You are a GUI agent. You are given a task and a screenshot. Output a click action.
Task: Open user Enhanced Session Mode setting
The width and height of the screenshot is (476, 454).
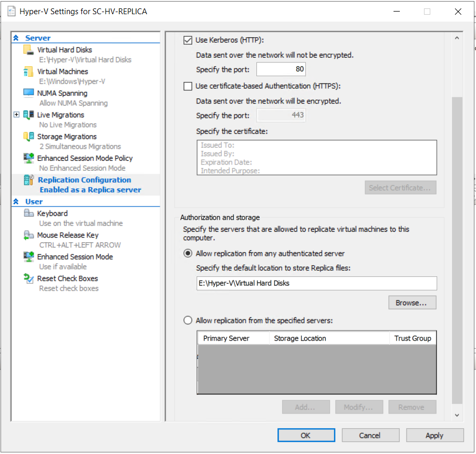pos(75,257)
